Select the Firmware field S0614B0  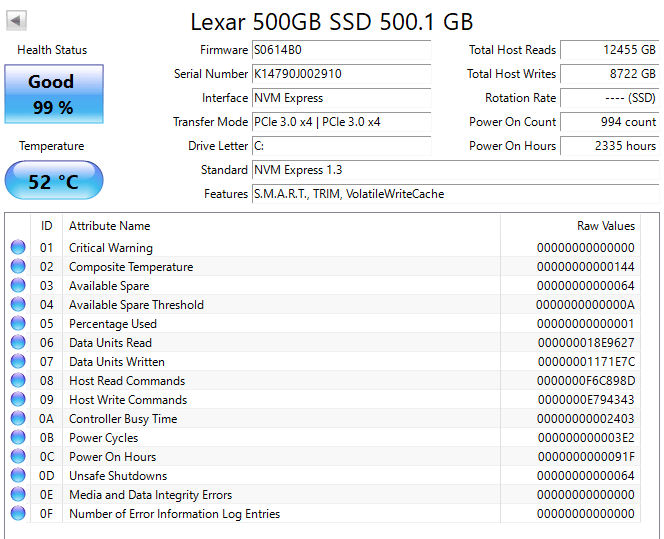(341, 50)
